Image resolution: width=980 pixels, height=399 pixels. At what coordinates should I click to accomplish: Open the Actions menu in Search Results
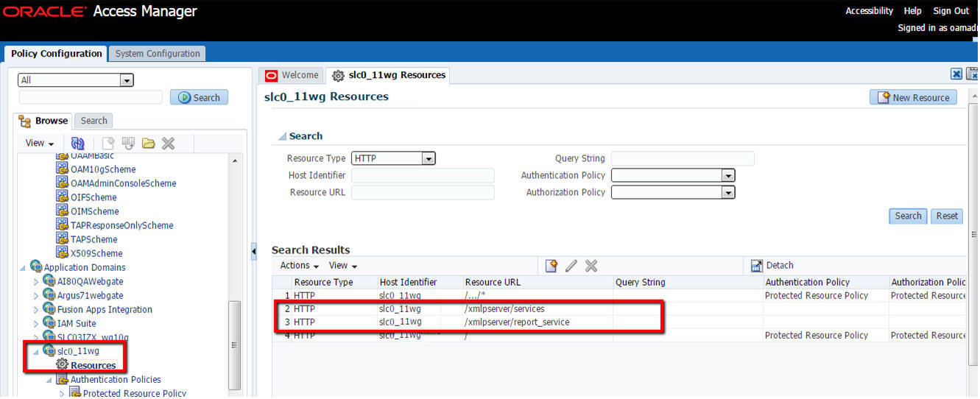(300, 266)
